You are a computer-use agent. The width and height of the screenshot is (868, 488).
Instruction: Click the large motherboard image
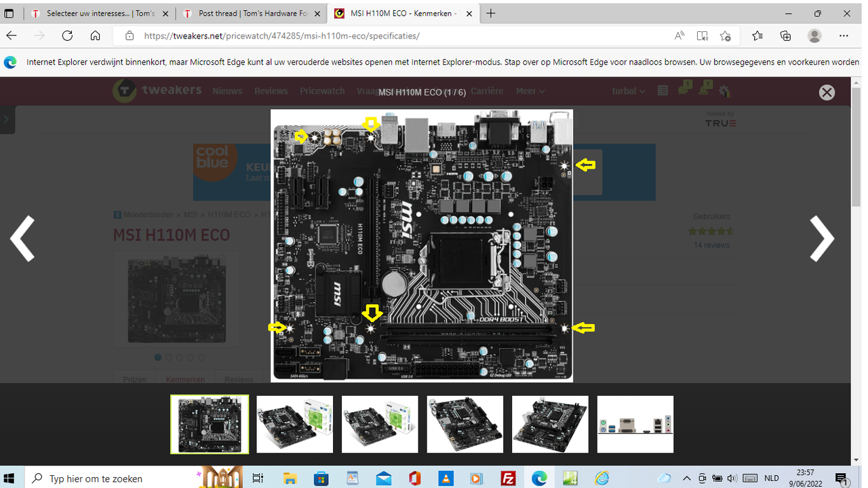[x=422, y=245]
